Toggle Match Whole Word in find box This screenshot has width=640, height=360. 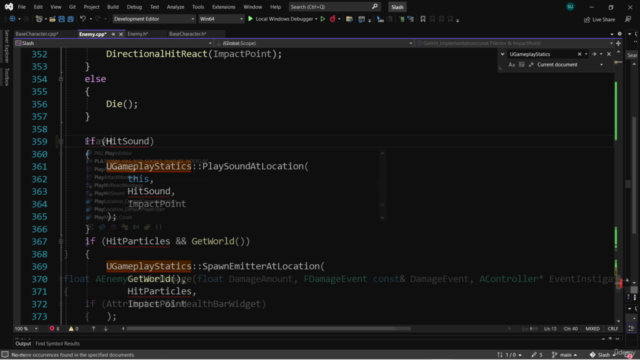(521, 64)
